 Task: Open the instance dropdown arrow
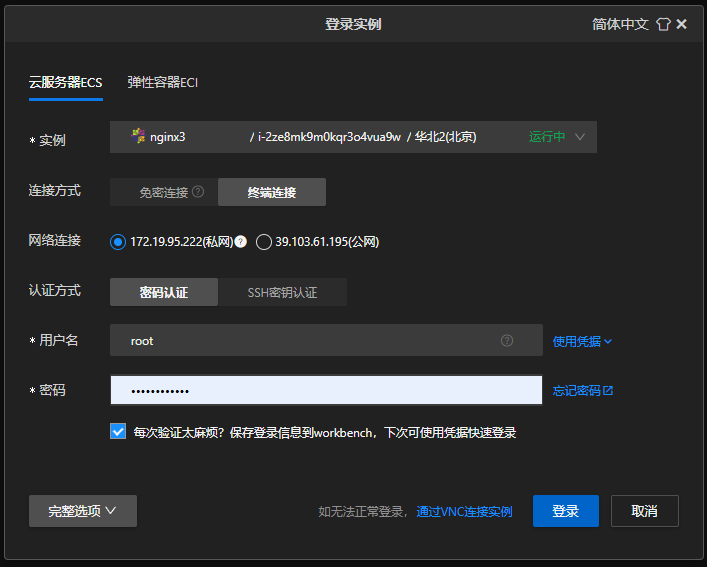[x=580, y=137]
